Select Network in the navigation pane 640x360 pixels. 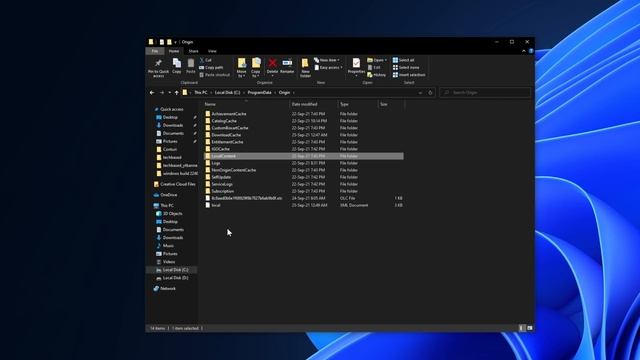click(x=165, y=289)
